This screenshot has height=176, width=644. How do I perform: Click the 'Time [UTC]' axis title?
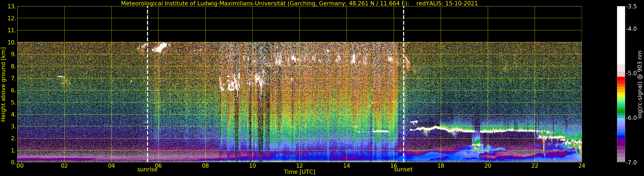point(299,172)
